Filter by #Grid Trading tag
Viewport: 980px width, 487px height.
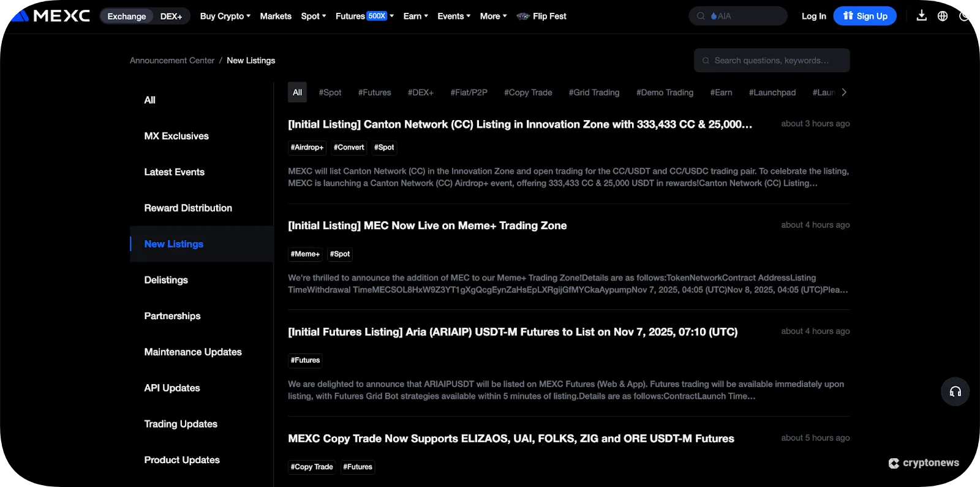[x=594, y=92]
